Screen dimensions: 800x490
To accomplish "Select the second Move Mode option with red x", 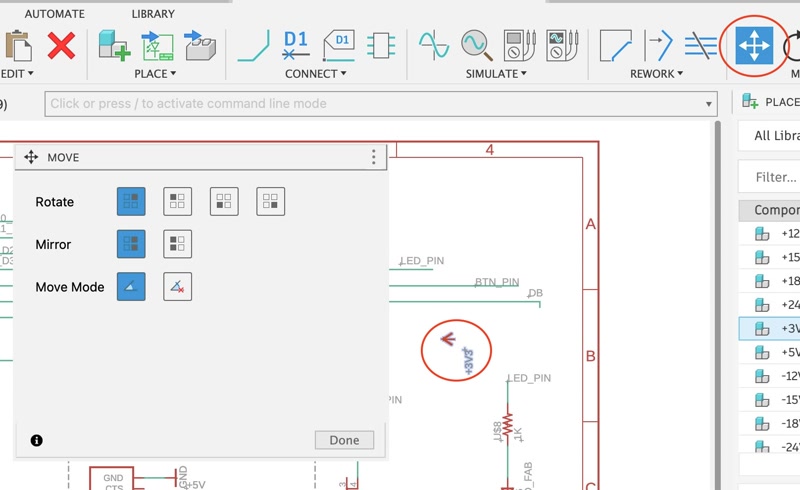I will [x=178, y=286].
